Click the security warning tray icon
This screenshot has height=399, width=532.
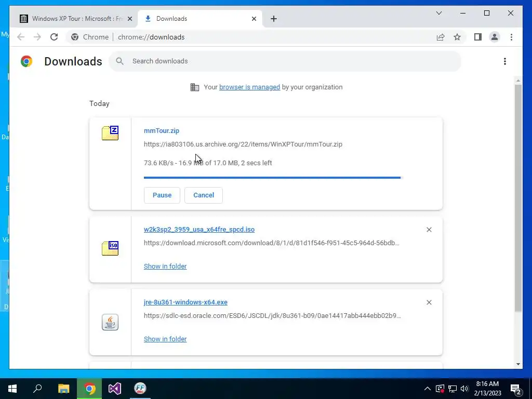coord(440,389)
